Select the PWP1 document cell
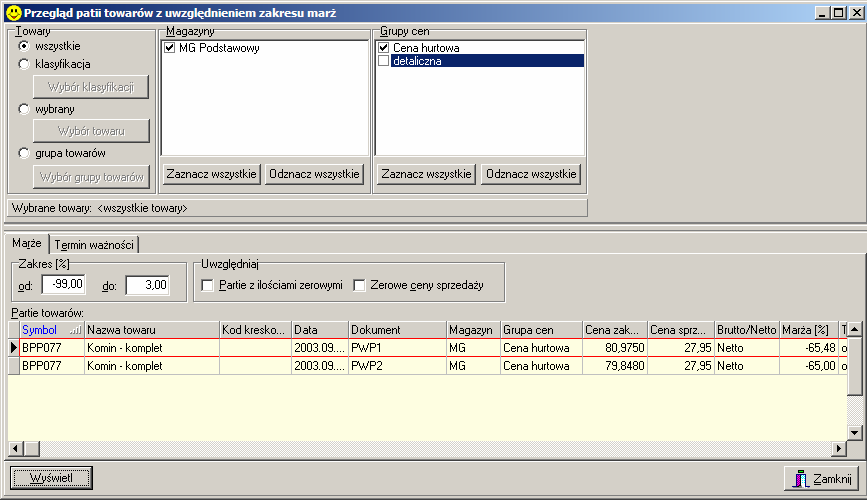The image size is (867, 500). coord(398,348)
